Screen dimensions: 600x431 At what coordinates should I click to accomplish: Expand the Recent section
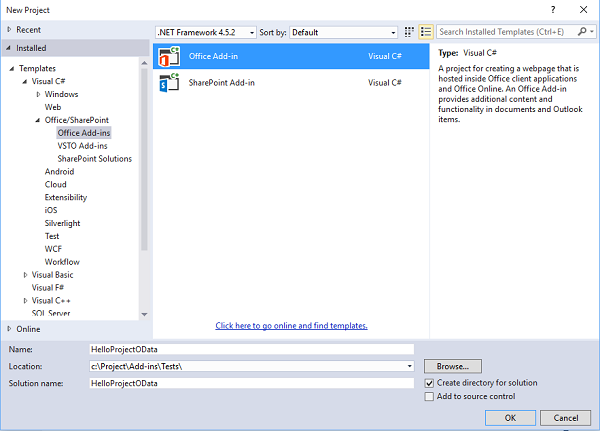[9, 29]
